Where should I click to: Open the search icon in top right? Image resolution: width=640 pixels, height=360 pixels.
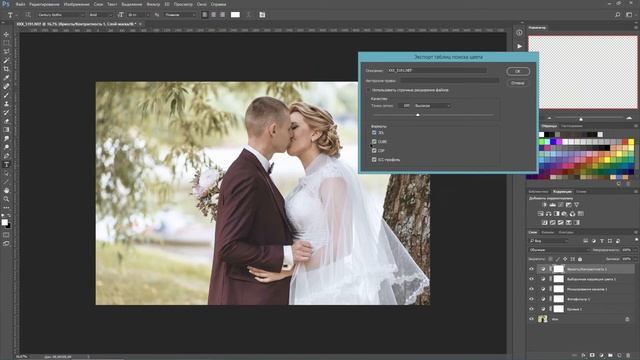click(618, 15)
